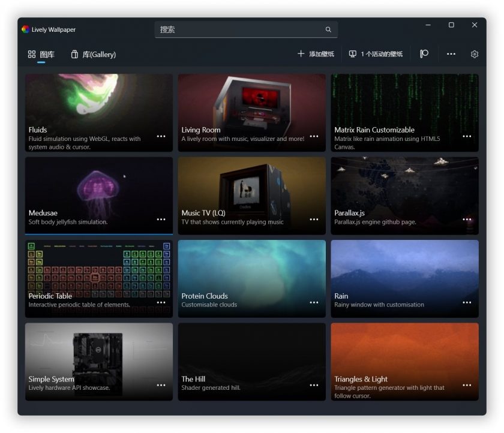504x433 pixels.
Task: Open the 1 active wallpaper monitor panel
Action: tap(376, 54)
